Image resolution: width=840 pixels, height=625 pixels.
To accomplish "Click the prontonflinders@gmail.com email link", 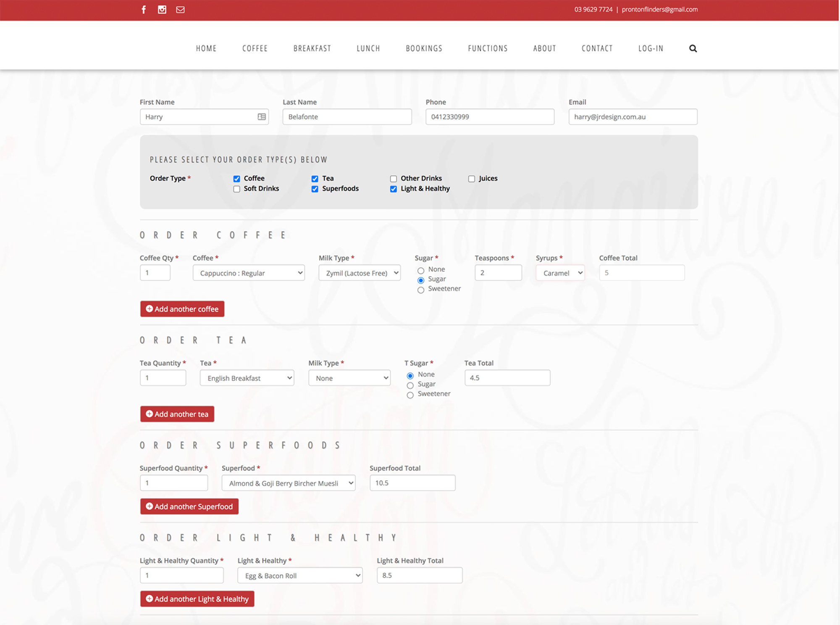I will tap(659, 9).
